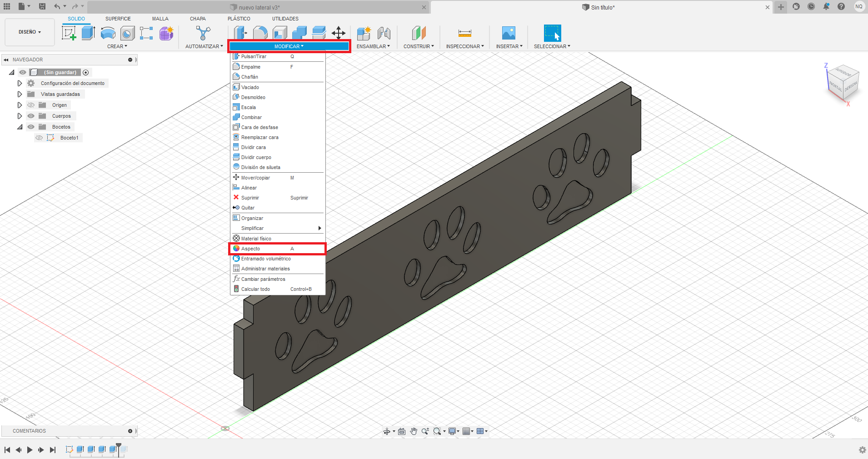Viewport: 868px width, 459px height.
Task: Toggle visibility eye of Cuerpos folder
Action: click(x=31, y=116)
